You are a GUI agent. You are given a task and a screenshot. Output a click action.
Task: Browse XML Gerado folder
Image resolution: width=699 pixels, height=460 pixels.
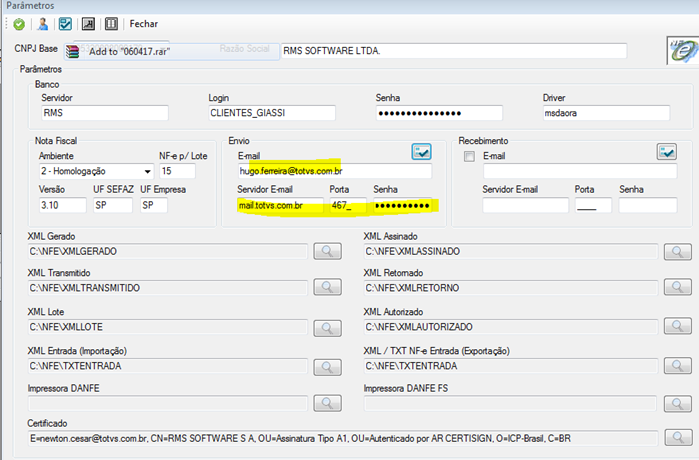(328, 251)
